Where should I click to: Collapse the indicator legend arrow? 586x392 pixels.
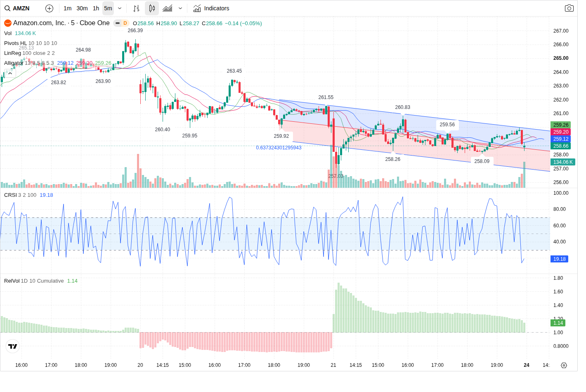tap(10, 73)
